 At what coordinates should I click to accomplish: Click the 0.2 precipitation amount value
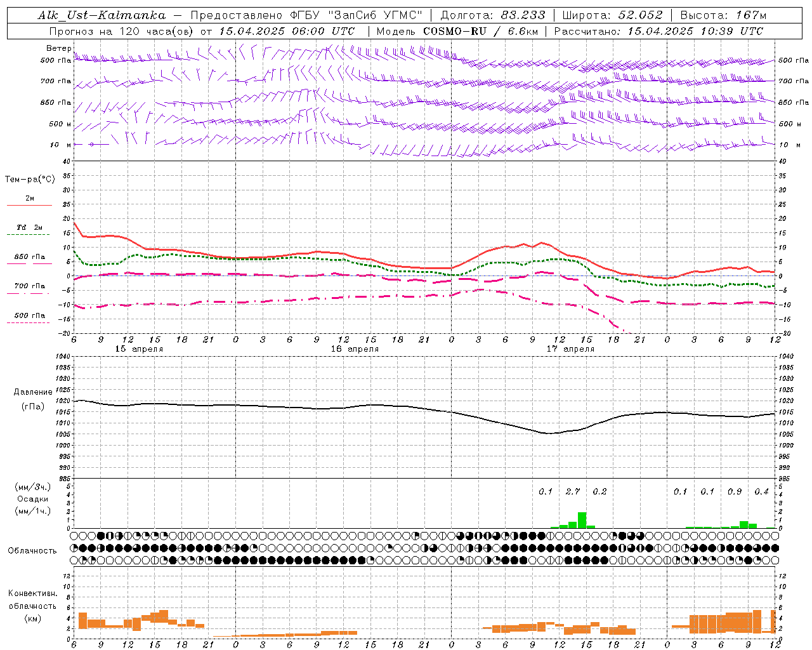click(599, 492)
